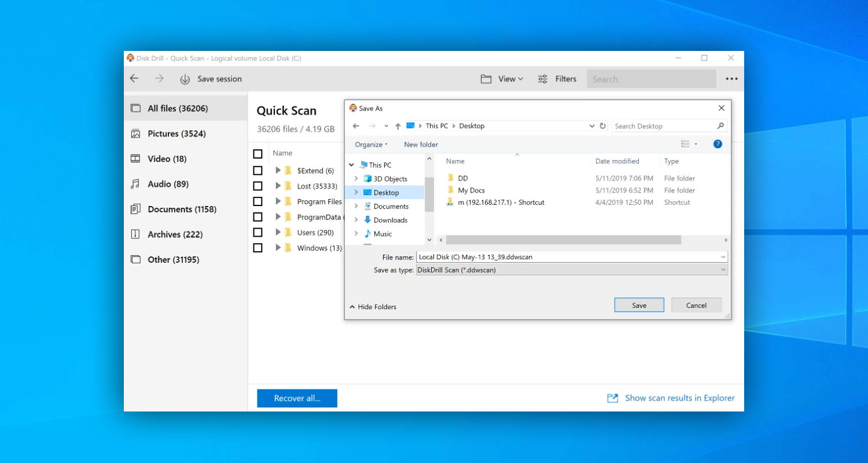This screenshot has width=868, height=463.
Task: Click the Save button
Action: [x=639, y=305]
